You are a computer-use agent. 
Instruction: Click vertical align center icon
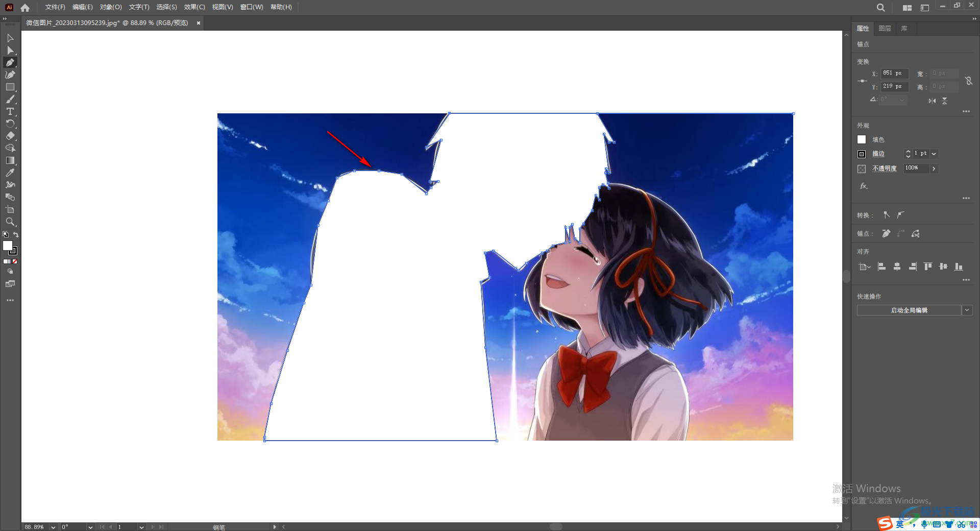click(x=943, y=267)
